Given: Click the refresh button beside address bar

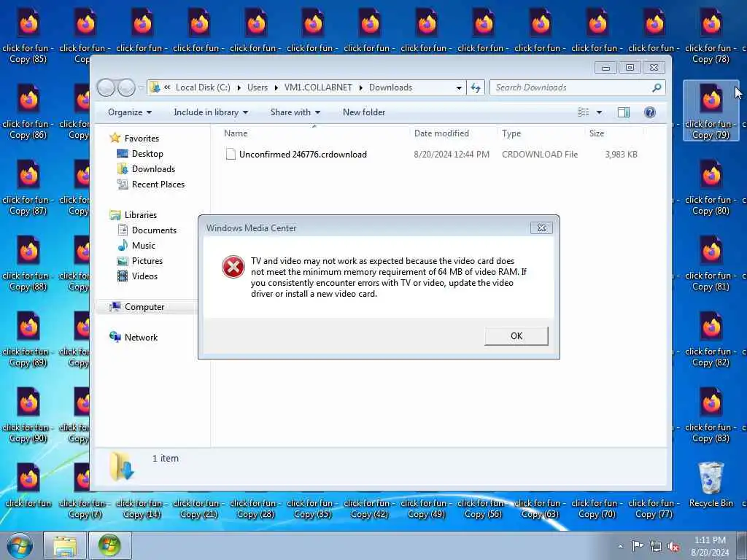Looking at the screenshot, I should pos(476,87).
